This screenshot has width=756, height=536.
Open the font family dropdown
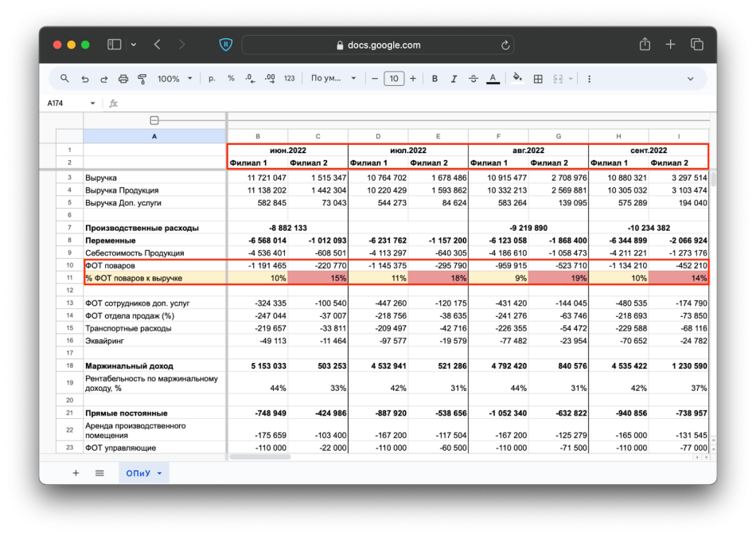click(331, 79)
